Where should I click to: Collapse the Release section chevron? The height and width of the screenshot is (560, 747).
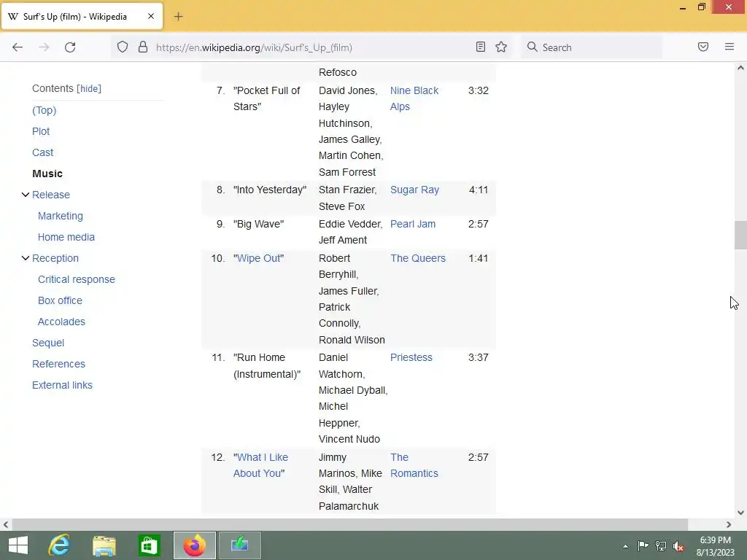click(26, 195)
